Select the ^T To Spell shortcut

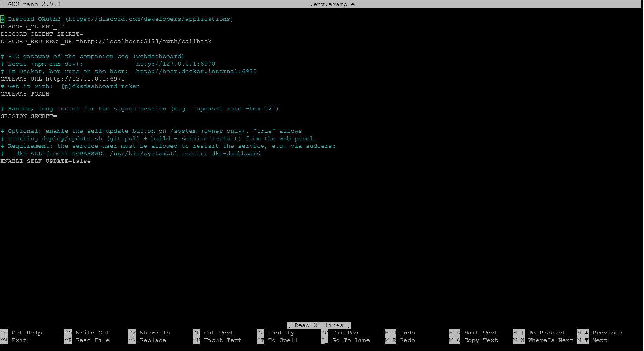[x=278, y=340]
